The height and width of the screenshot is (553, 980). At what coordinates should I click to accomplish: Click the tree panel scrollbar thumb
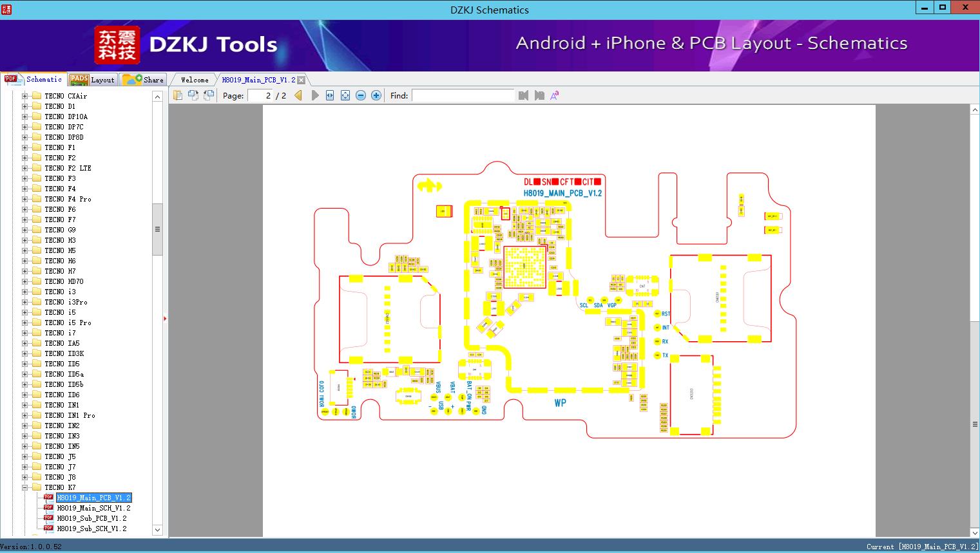[x=157, y=229]
